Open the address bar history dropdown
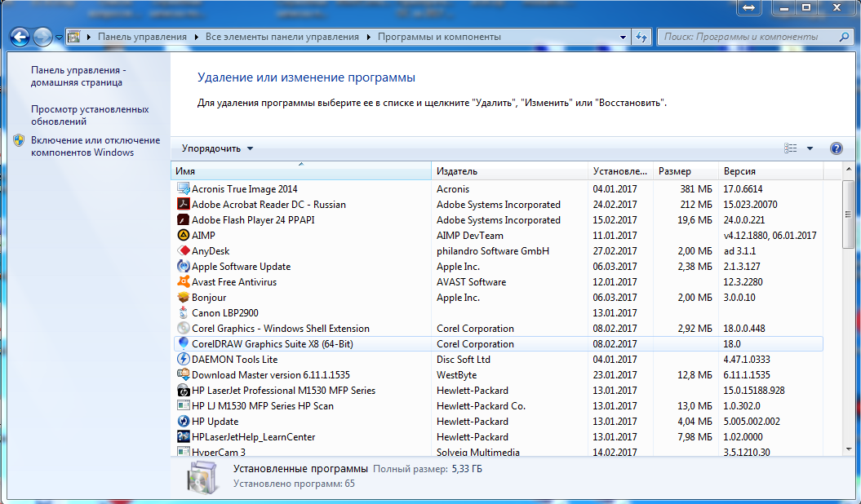Screen dimensions: 861x504 tap(623, 38)
